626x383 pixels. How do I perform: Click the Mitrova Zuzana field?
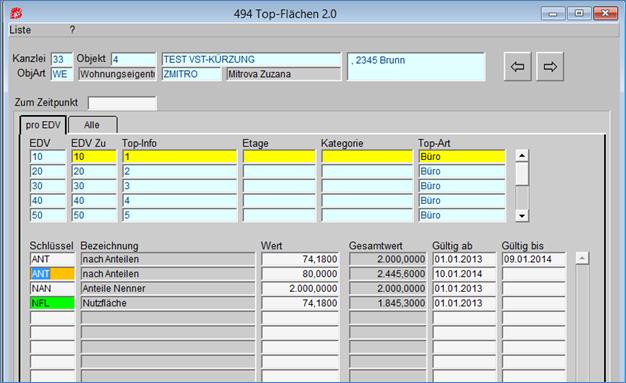(284, 74)
